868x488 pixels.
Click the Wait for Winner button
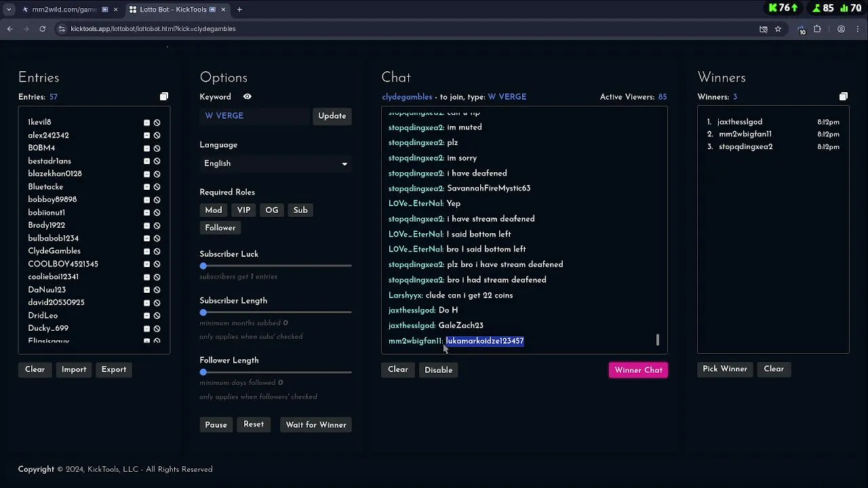316,425
